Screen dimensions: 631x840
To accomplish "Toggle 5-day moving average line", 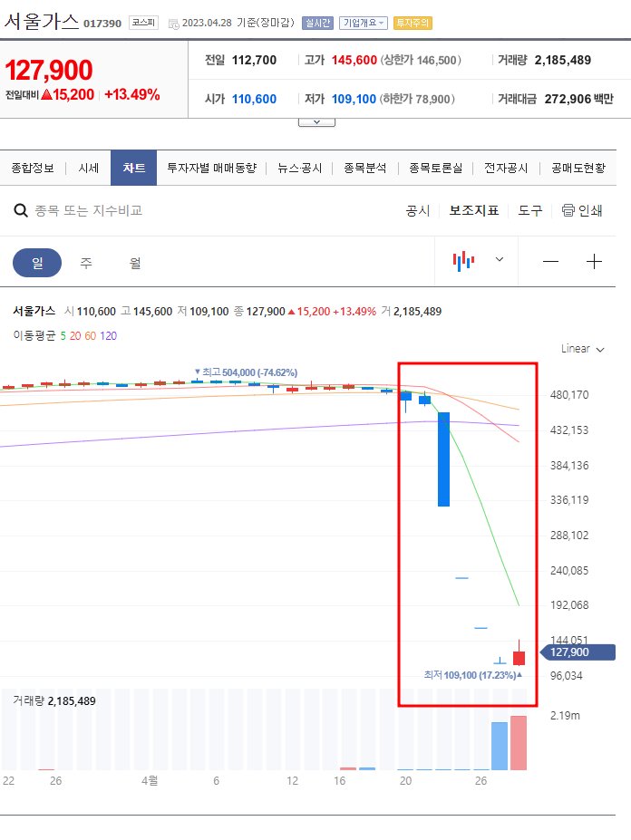I will pyautogui.click(x=63, y=336).
